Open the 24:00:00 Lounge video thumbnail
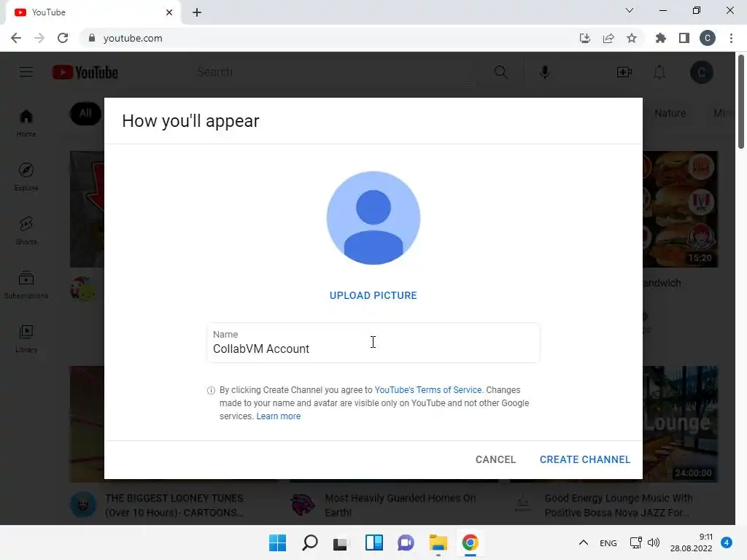Screen dimensions: 747x560 [x=681, y=424]
